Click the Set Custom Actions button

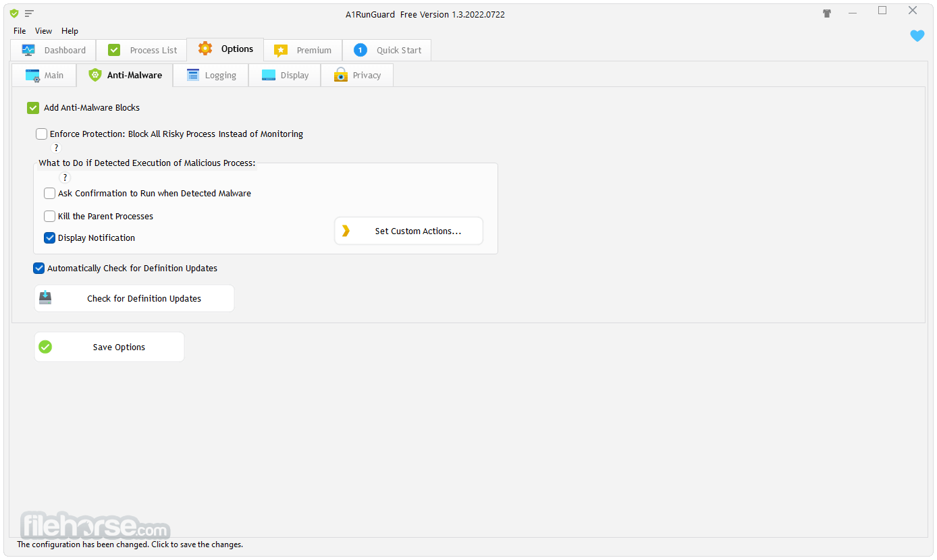pyautogui.click(x=409, y=231)
